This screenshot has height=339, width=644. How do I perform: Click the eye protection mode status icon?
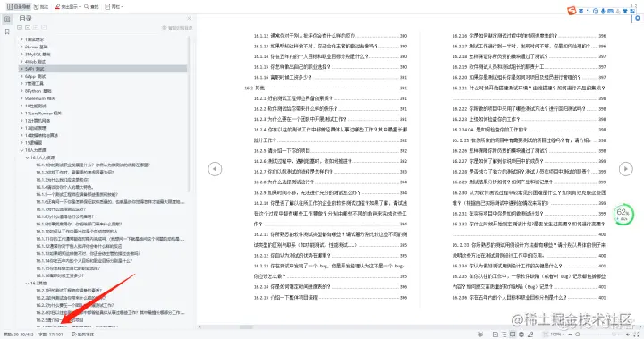[x=480, y=335]
